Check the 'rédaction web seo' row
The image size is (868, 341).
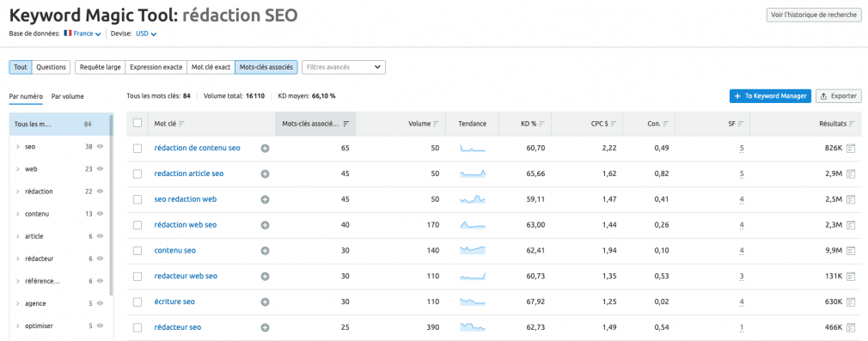coord(138,225)
